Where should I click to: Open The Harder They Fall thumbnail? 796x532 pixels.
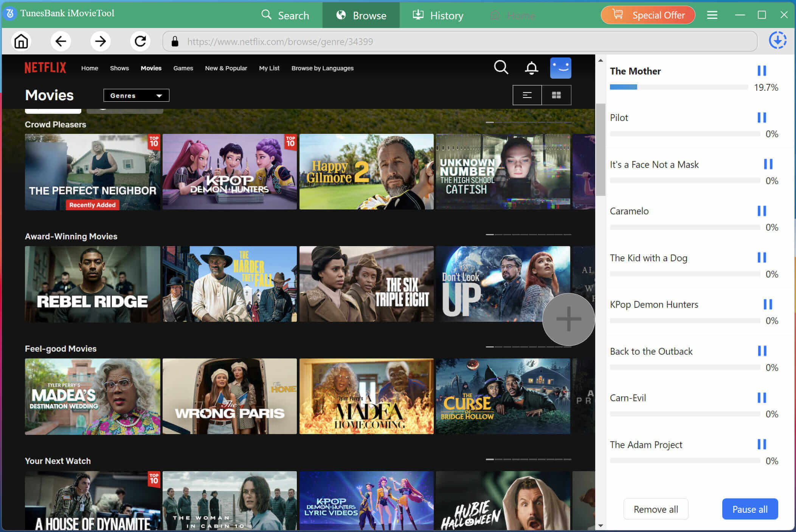pyautogui.click(x=230, y=284)
